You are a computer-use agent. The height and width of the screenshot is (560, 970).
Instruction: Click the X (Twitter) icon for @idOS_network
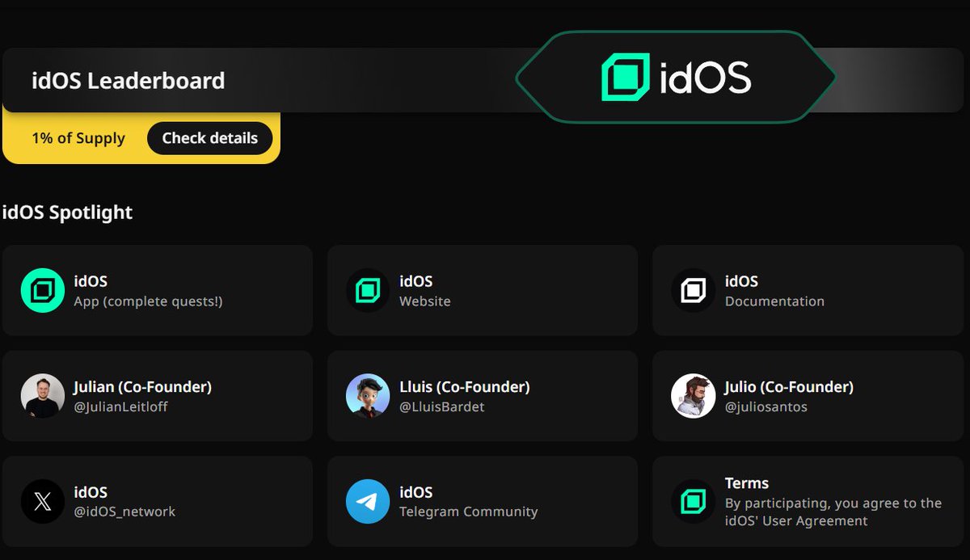pyautogui.click(x=42, y=501)
